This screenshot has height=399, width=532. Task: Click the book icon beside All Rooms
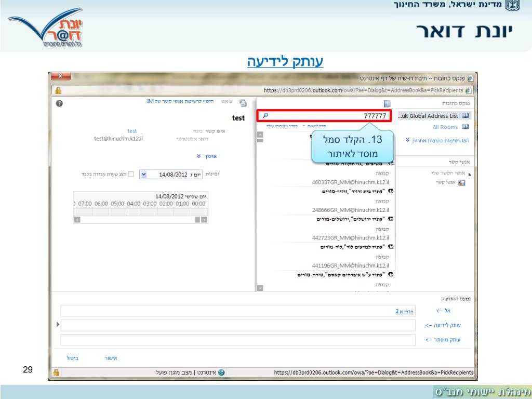pyautogui.click(x=465, y=127)
